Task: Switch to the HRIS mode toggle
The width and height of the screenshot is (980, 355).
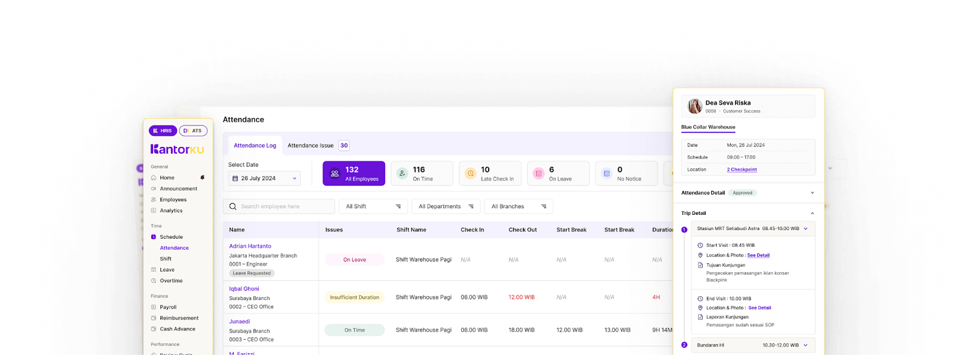Action: 163,131
